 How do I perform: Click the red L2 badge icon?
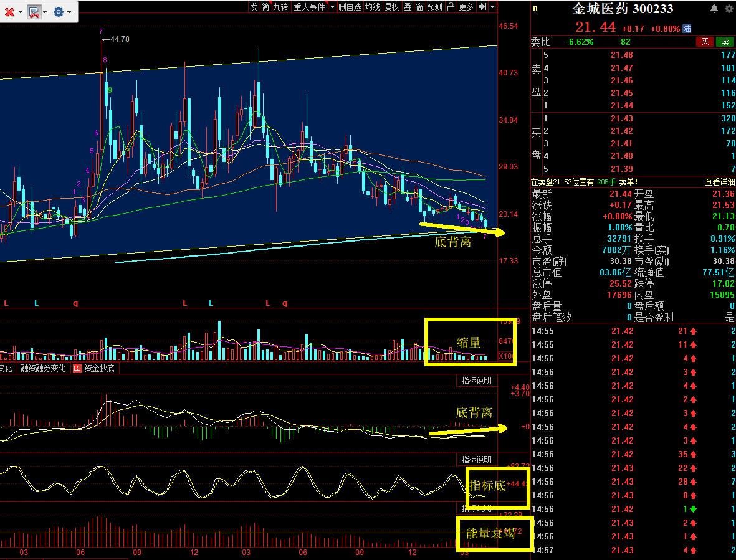pos(77,369)
